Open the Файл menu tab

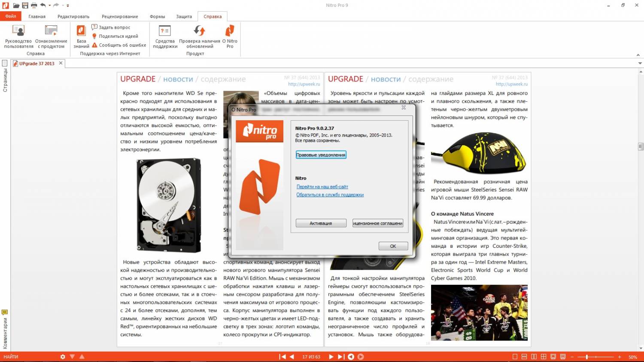11,16
